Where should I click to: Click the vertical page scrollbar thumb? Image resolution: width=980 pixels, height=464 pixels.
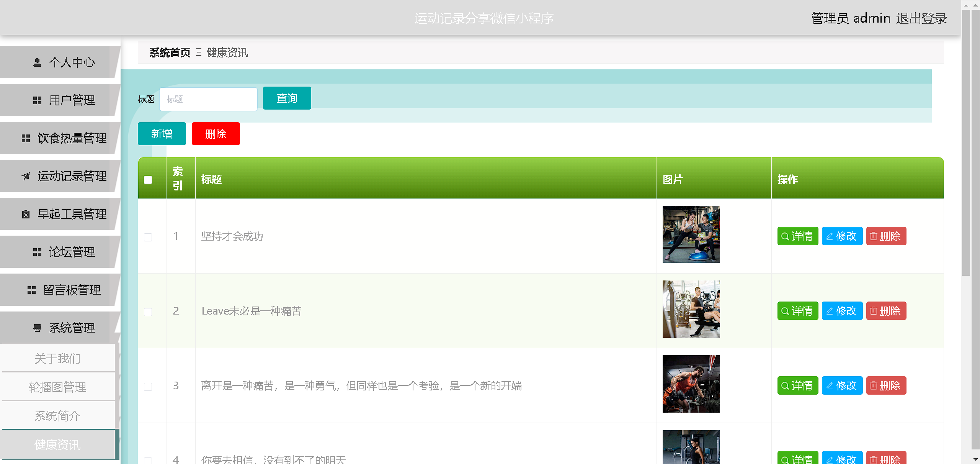coord(966,142)
